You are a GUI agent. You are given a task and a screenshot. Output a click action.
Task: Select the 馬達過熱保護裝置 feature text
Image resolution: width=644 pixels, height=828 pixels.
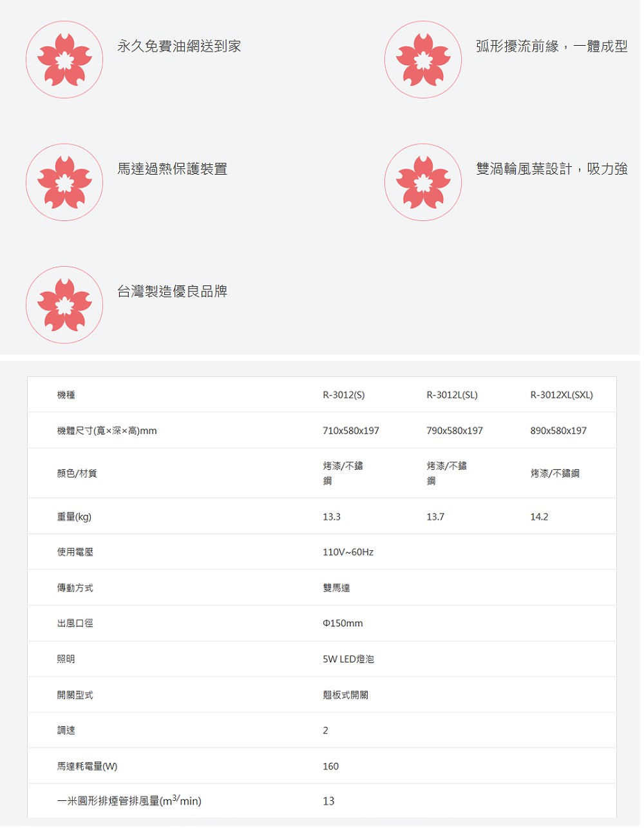[172, 169]
